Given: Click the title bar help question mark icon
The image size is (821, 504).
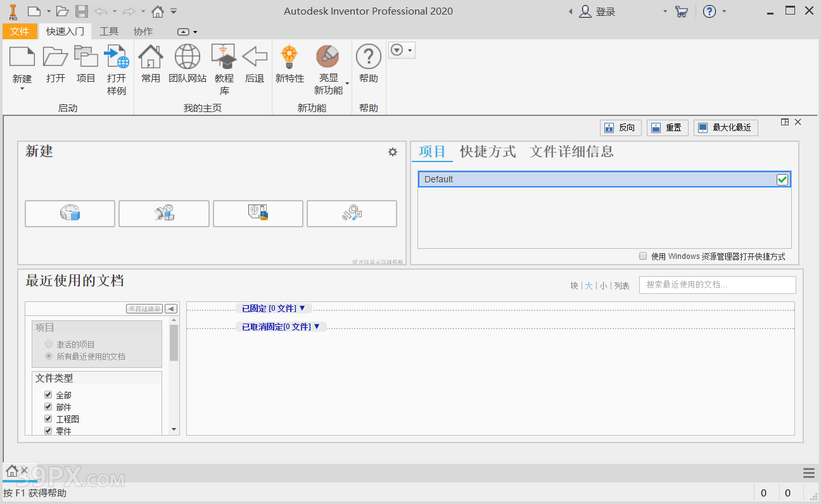Looking at the screenshot, I should [710, 11].
